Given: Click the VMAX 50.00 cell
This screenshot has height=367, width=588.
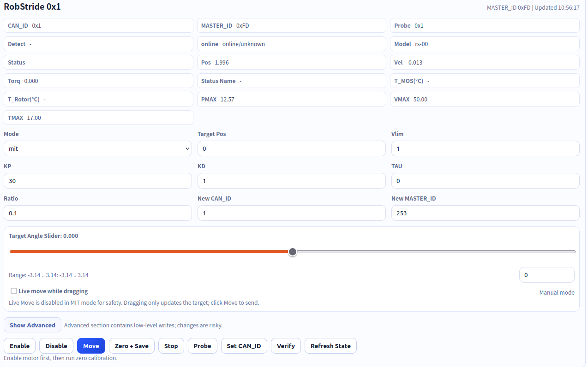Looking at the screenshot, I should [x=485, y=99].
